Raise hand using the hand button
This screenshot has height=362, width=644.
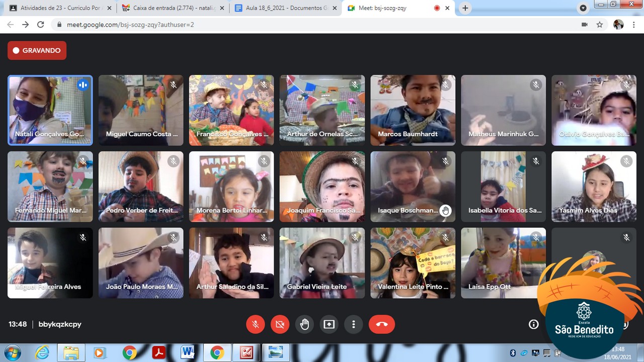pyautogui.click(x=304, y=324)
